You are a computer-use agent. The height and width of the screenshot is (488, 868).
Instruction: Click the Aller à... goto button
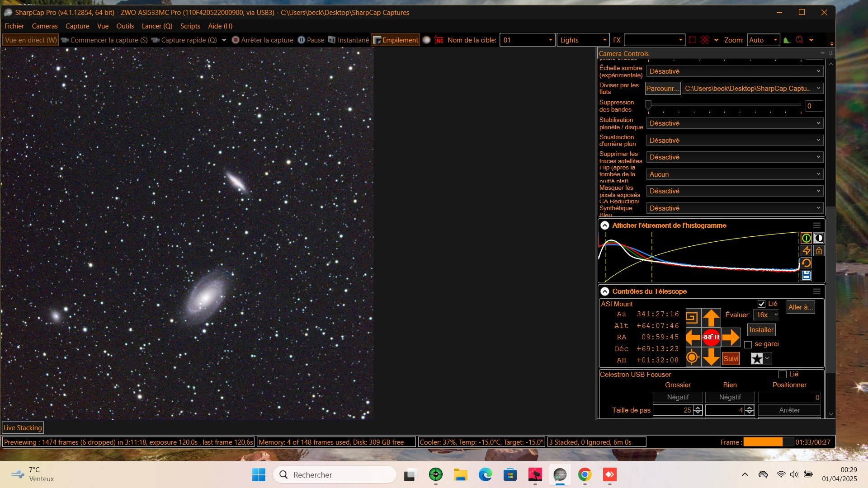pos(801,307)
